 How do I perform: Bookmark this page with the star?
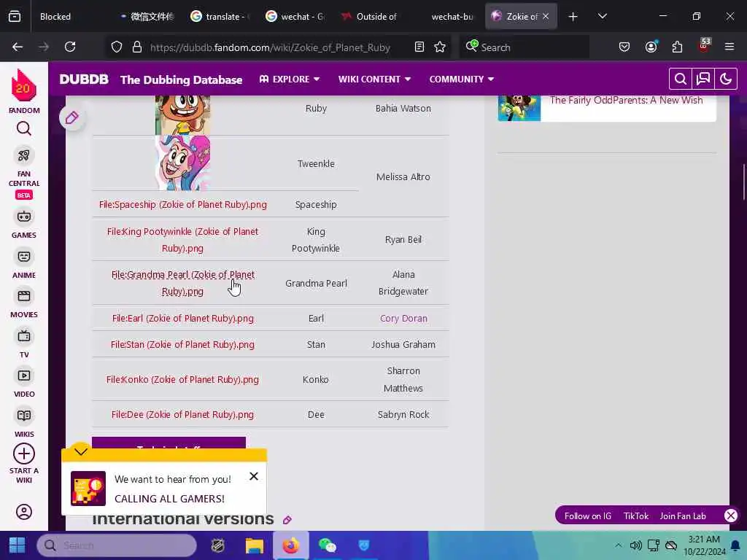440,47
